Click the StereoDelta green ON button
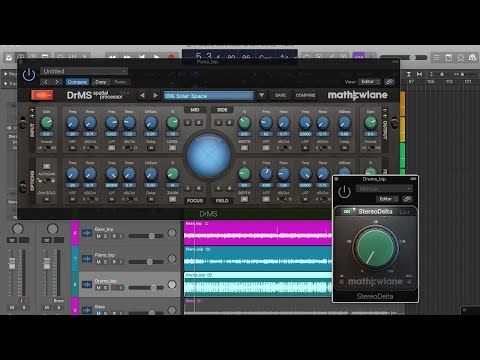480x360 pixels. tap(347, 212)
